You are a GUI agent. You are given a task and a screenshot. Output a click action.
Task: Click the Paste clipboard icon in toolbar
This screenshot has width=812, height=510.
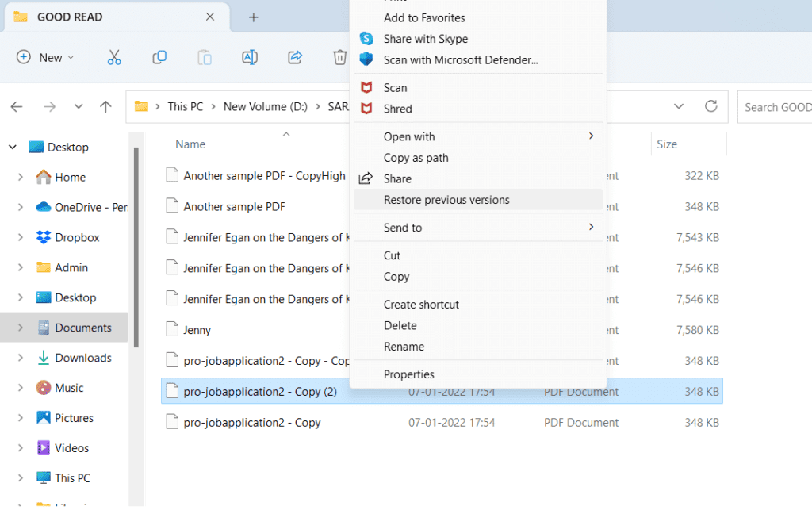pyautogui.click(x=205, y=57)
